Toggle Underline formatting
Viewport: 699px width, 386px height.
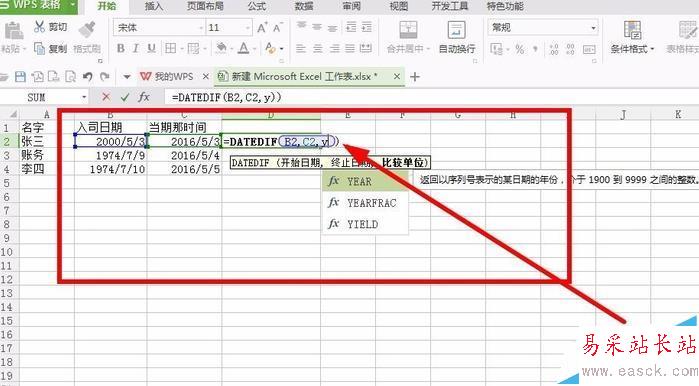tap(152, 48)
